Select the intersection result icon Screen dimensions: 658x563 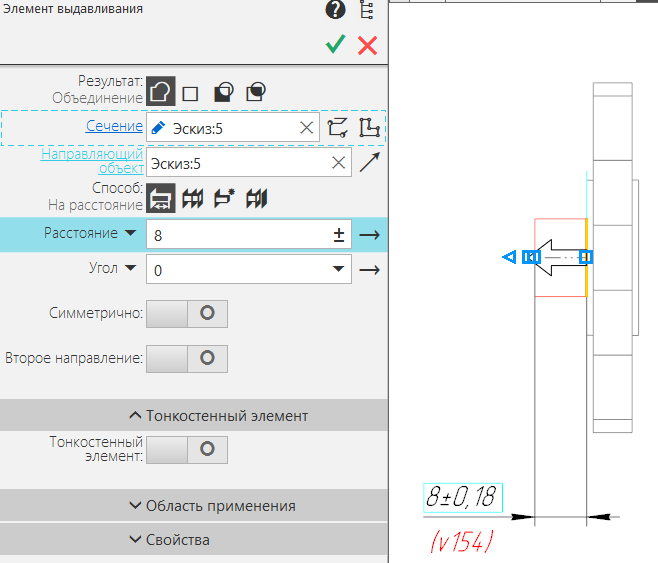[x=256, y=92]
